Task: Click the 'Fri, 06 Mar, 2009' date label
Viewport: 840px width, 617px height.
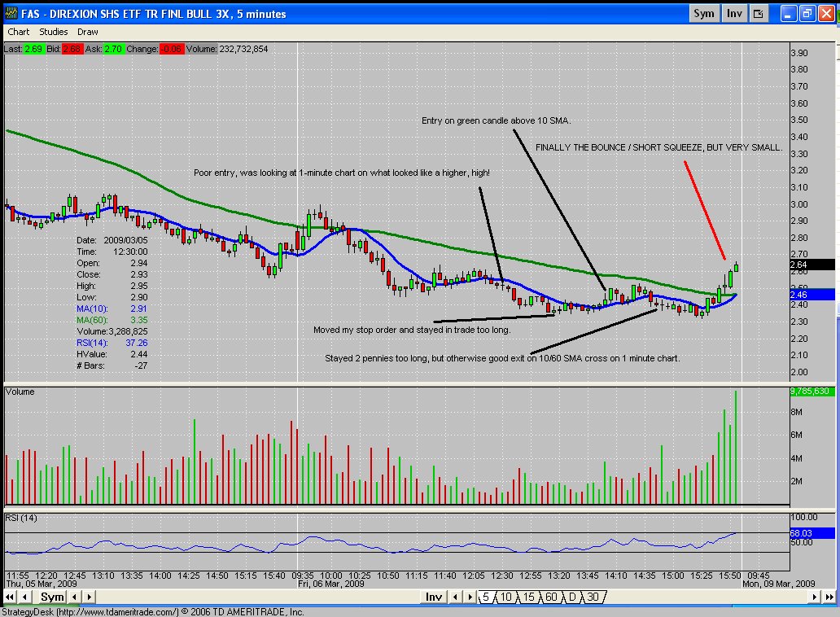Action: [x=331, y=584]
